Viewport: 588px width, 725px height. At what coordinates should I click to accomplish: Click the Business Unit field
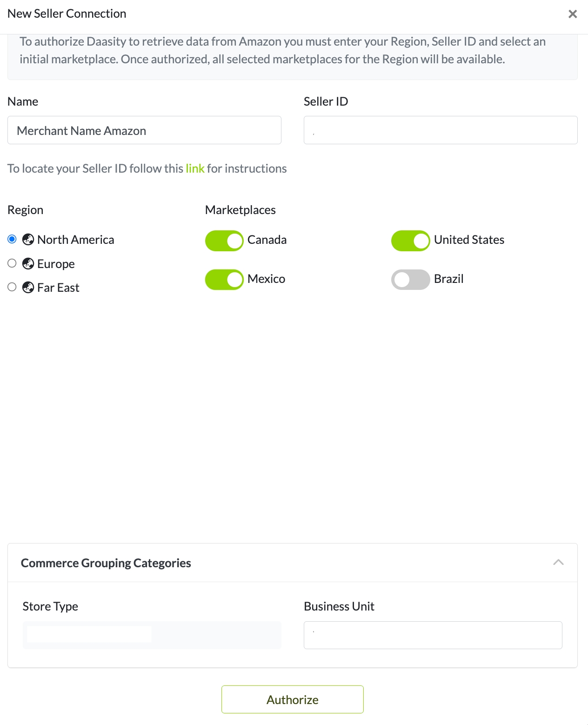pos(433,635)
